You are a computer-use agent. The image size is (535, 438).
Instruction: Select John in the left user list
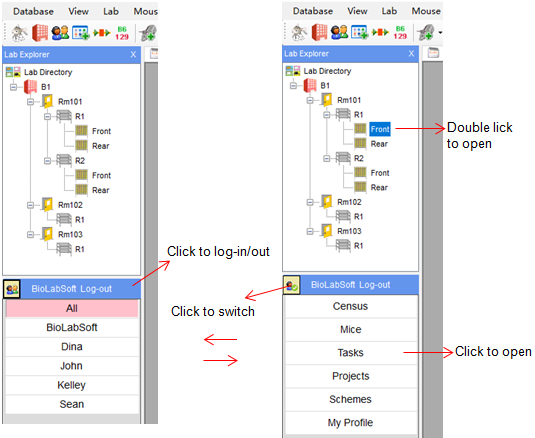point(72,366)
